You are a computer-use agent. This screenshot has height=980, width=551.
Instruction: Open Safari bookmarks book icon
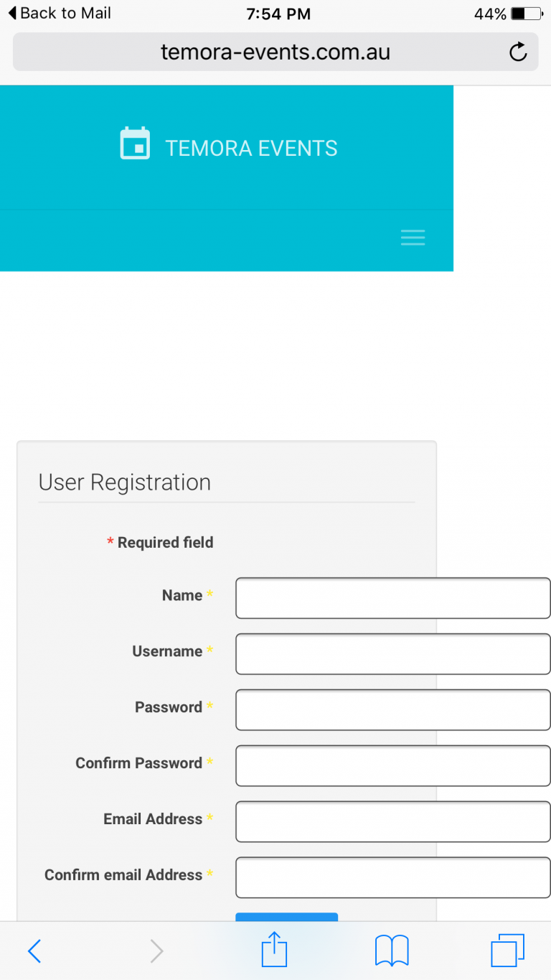point(392,951)
